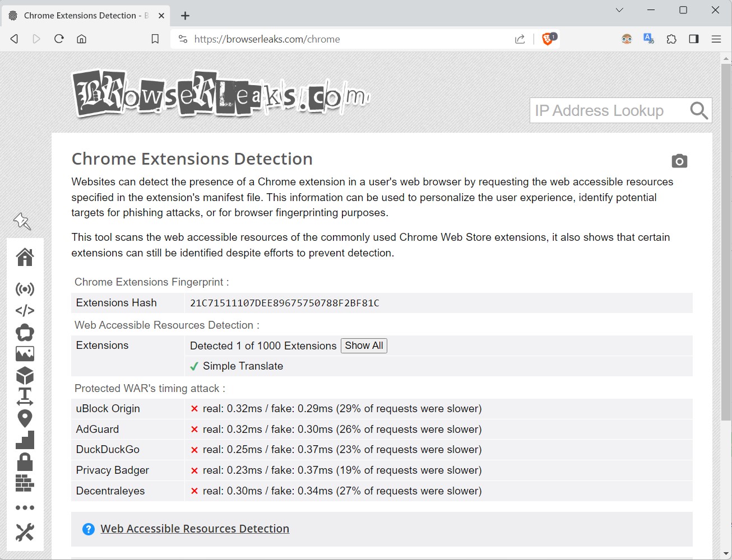Viewport: 732px width, 560px height.
Task: Open the browser hamburger menu
Action: click(x=716, y=39)
